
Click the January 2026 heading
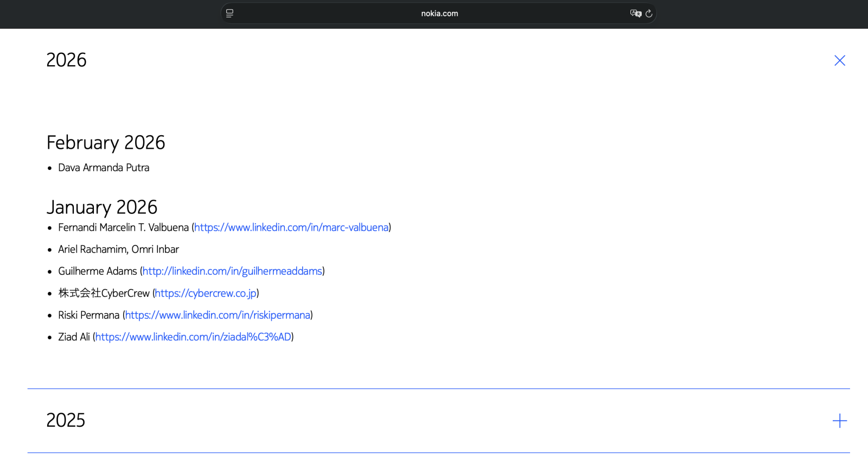(102, 207)
